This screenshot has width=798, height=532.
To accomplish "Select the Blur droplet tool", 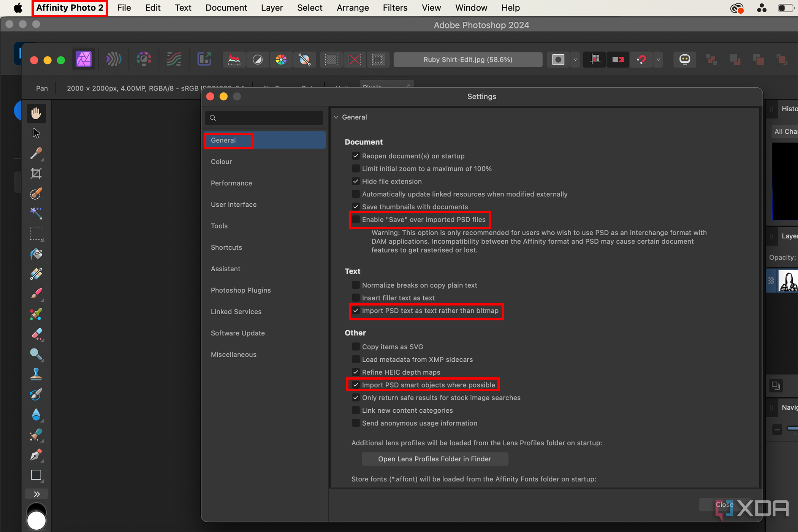I will (36, 414).
